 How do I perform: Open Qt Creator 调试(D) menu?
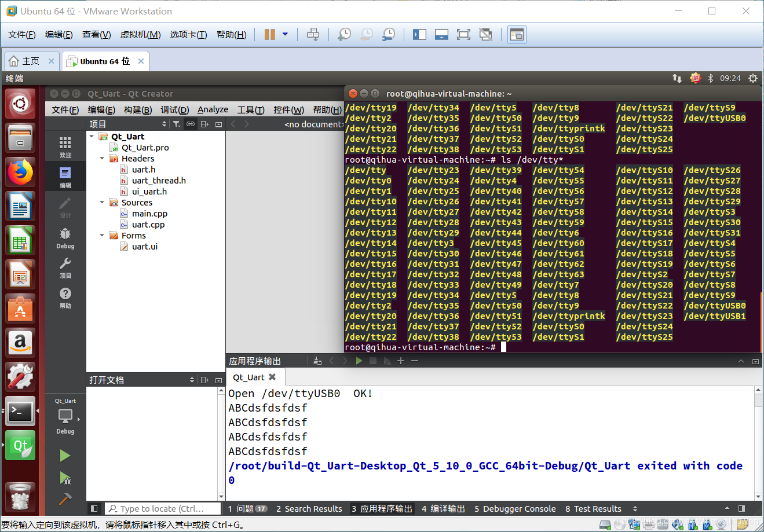click(x=175, y=109)
